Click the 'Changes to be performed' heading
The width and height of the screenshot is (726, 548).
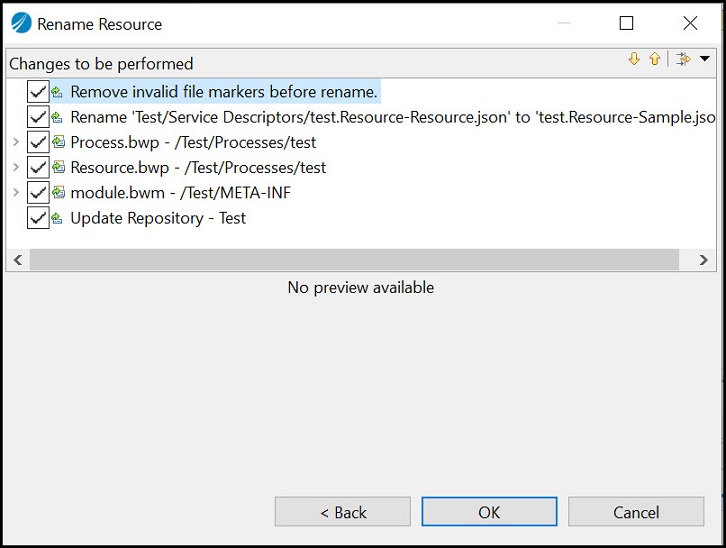click(x=101, y=64)
